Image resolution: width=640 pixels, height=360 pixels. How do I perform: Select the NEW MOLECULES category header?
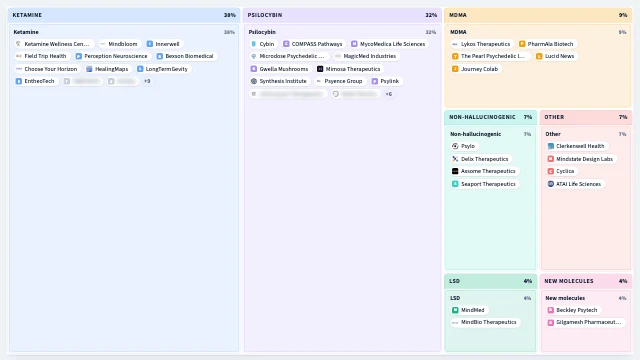(x=586, y=281)
